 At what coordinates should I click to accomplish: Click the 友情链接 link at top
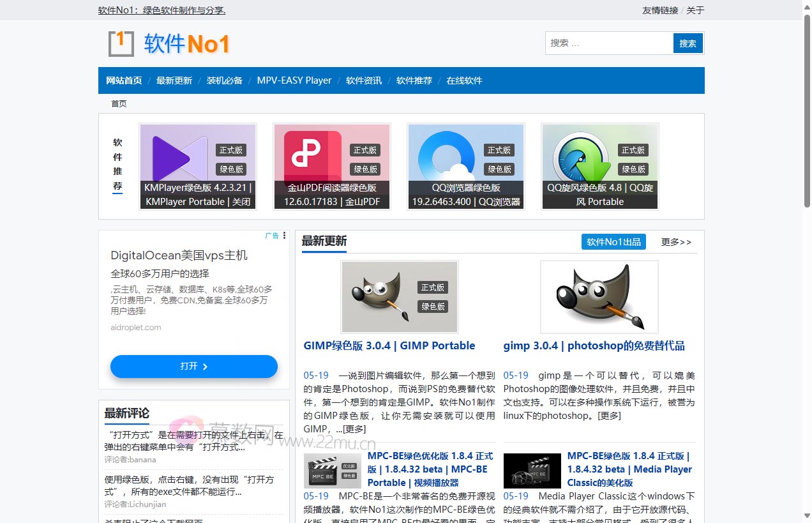[x=659, y=10]
